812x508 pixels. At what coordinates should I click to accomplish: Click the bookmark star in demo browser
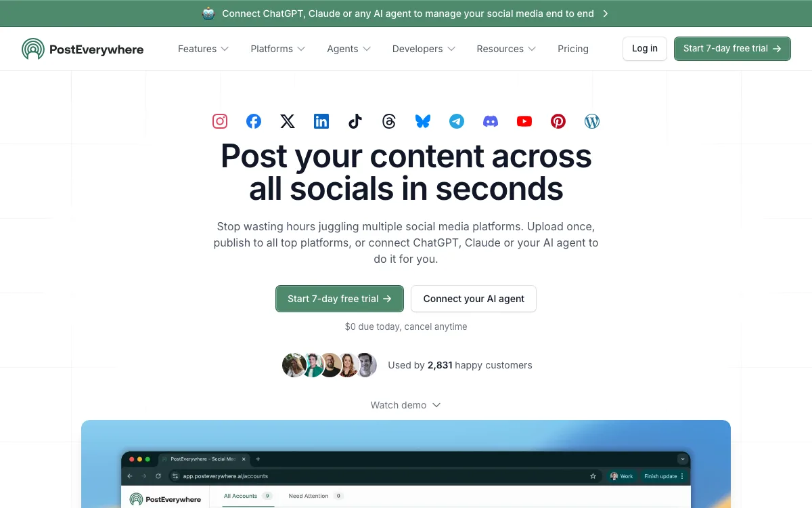[x=593, y=476]
